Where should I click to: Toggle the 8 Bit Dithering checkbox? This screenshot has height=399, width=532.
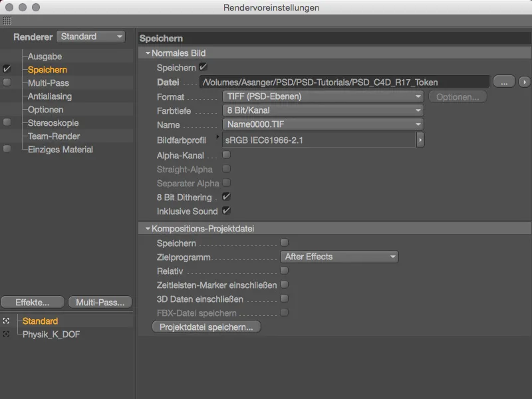tap(226, 196)
